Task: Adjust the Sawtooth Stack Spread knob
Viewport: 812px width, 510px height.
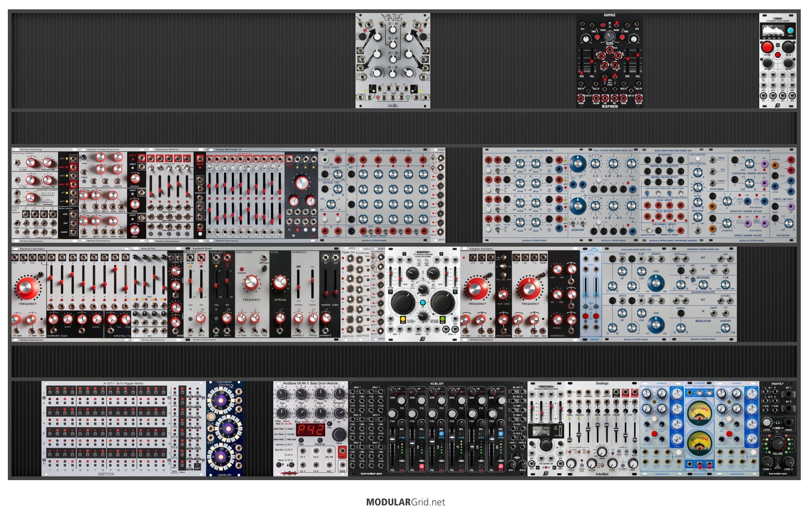Action: pyautogui.click(x=280, y=283)
